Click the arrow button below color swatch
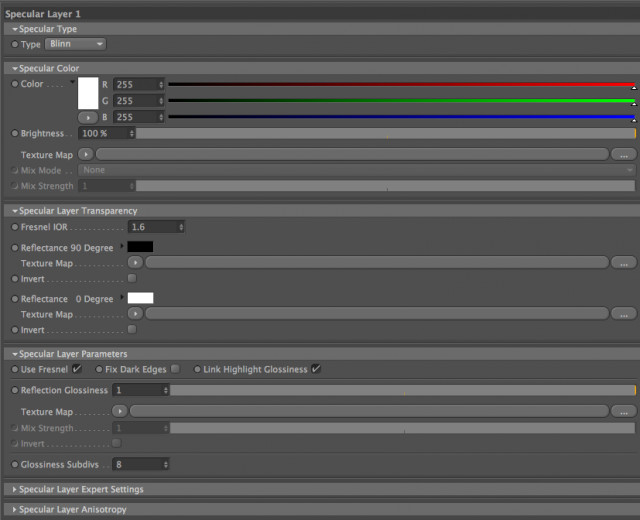Image resolution: width=640 pixels, height=520 pixels. click(88, 118)
